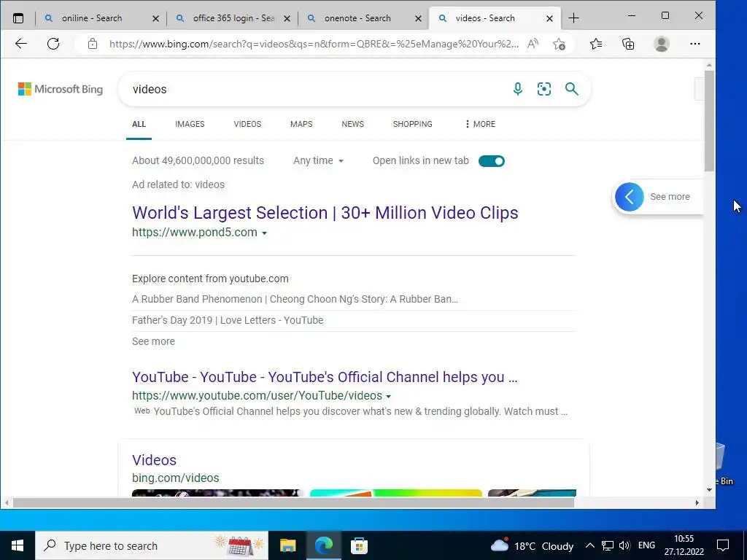Screen dimensions: 747x560
Task: View site information via the lock icon
Action: [93, 44]
